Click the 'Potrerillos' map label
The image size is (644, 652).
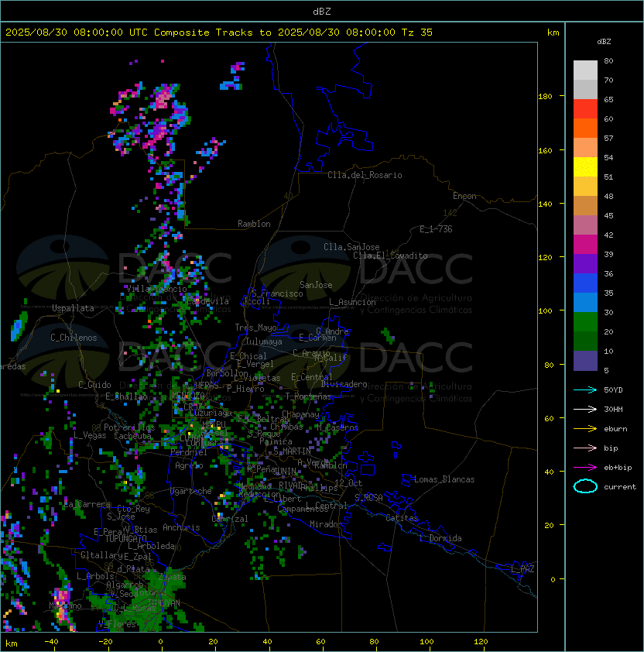coord(129,427)
